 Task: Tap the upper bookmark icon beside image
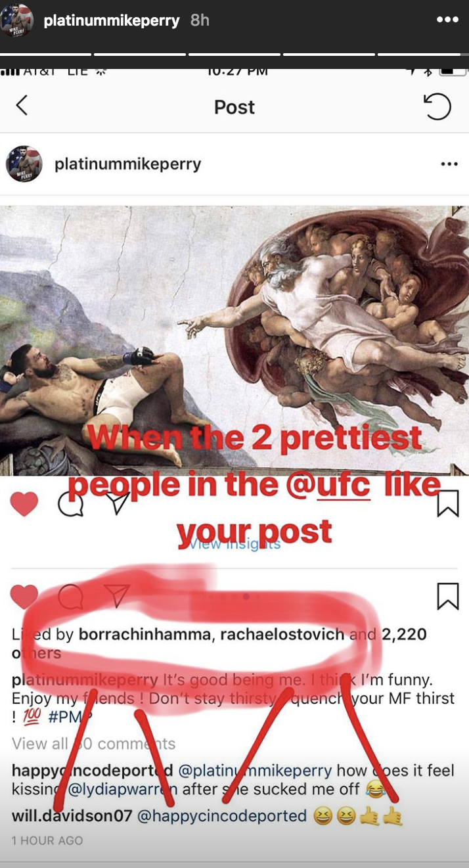click(x=447, y=503)
